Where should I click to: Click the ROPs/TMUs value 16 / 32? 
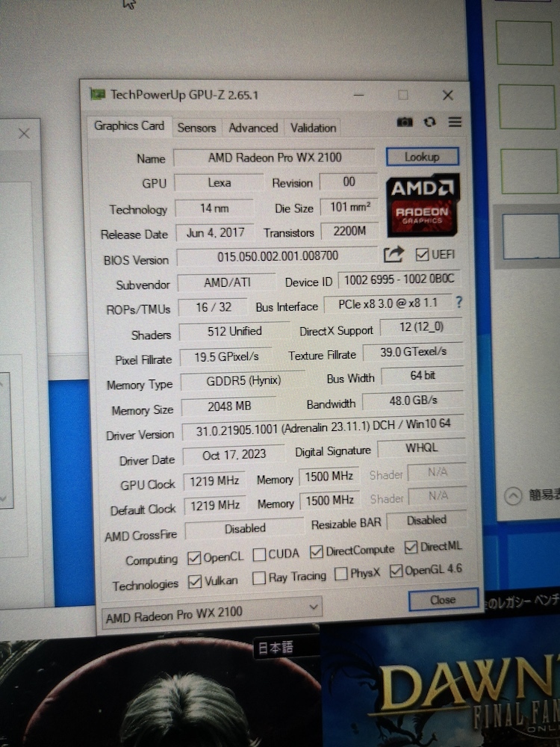[214, 307]
